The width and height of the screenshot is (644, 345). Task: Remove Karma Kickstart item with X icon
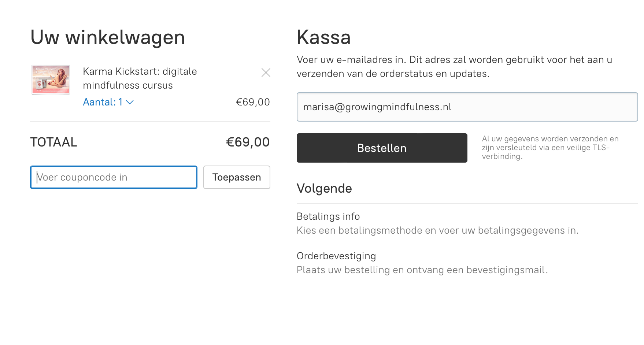tap(266, 73)
